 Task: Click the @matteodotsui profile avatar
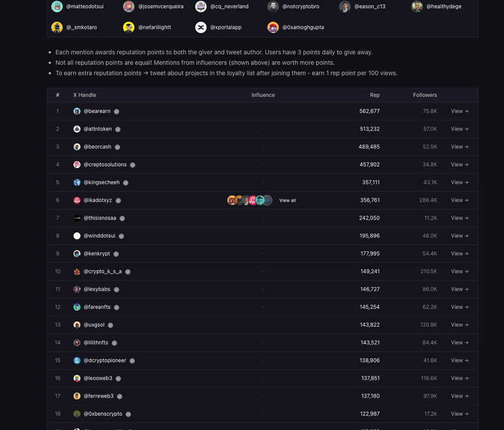tap(57, 7)
